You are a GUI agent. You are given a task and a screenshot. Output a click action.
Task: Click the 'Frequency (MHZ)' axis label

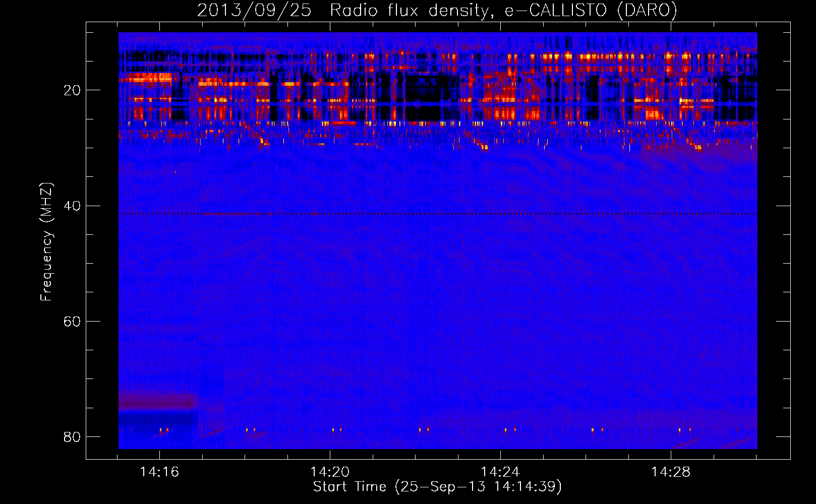pyautogui.click(x=46, y=242)
